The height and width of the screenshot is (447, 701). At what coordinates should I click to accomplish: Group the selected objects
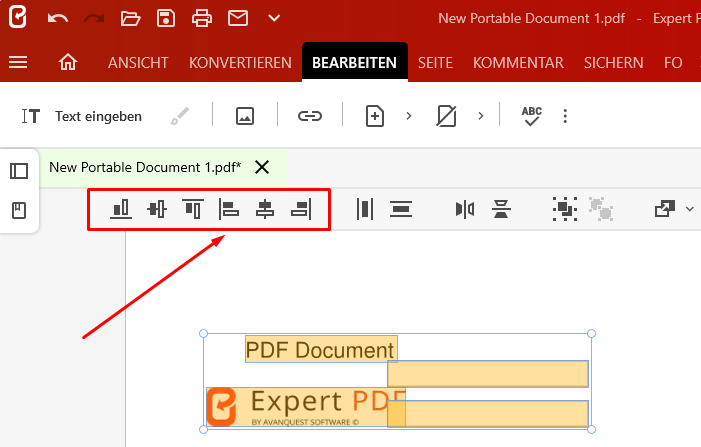(x=565, y=209)
